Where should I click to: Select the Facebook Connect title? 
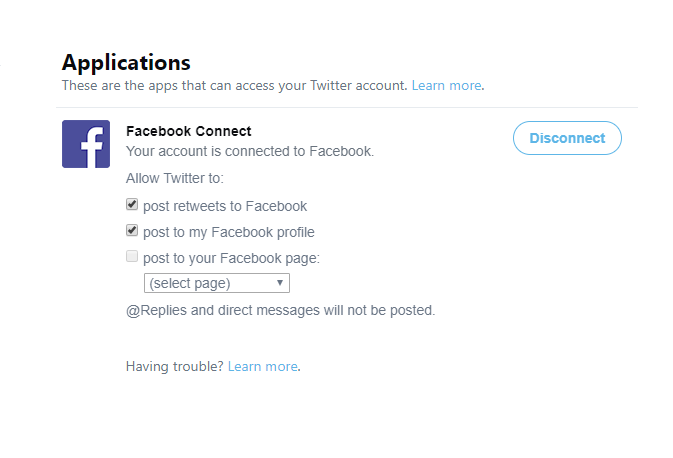(x=188, y=131)
